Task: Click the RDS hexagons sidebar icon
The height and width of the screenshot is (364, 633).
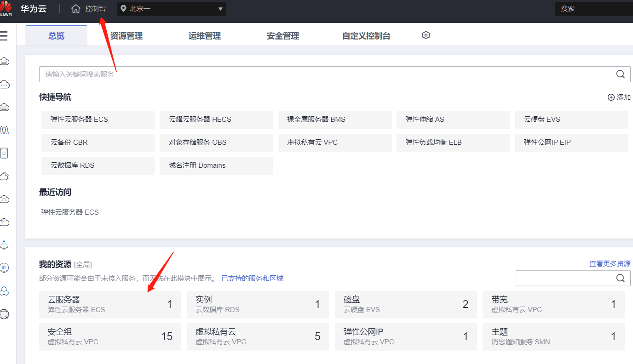Action: coord(5,291)
